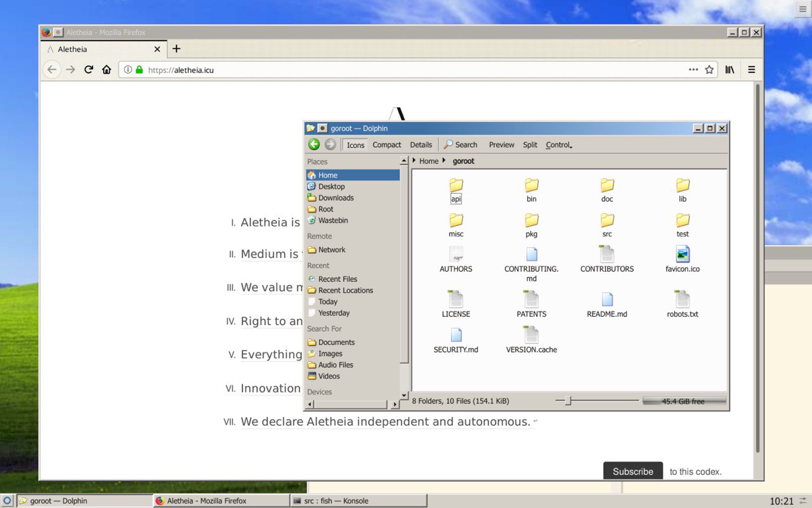Open the Control dropdown menu

pyautogui.click(x=559, y=145)
